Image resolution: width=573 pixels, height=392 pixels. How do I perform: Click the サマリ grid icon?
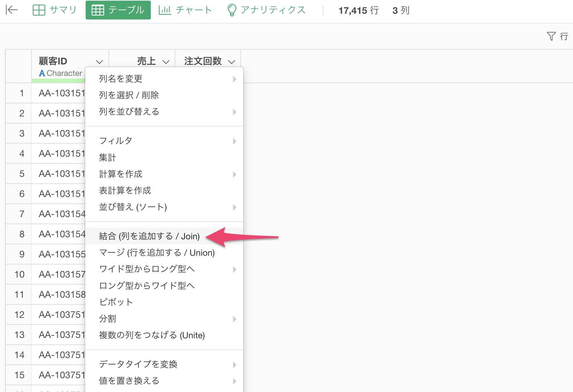click(39, 10)
